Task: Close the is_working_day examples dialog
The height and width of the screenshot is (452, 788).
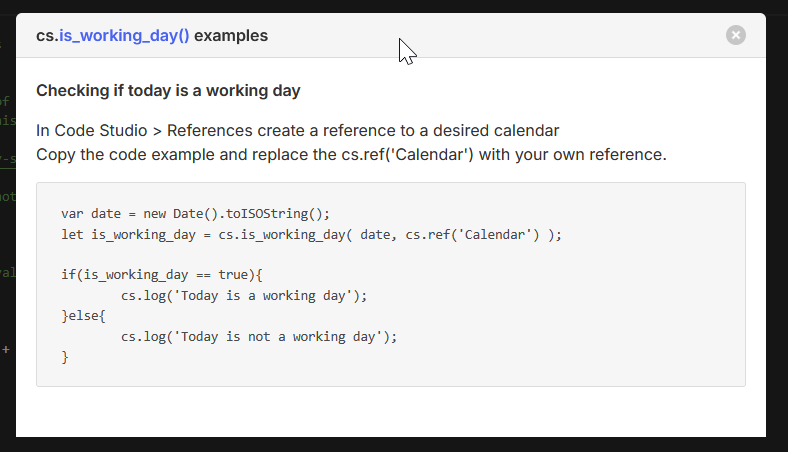Action: tap(736, 35)
